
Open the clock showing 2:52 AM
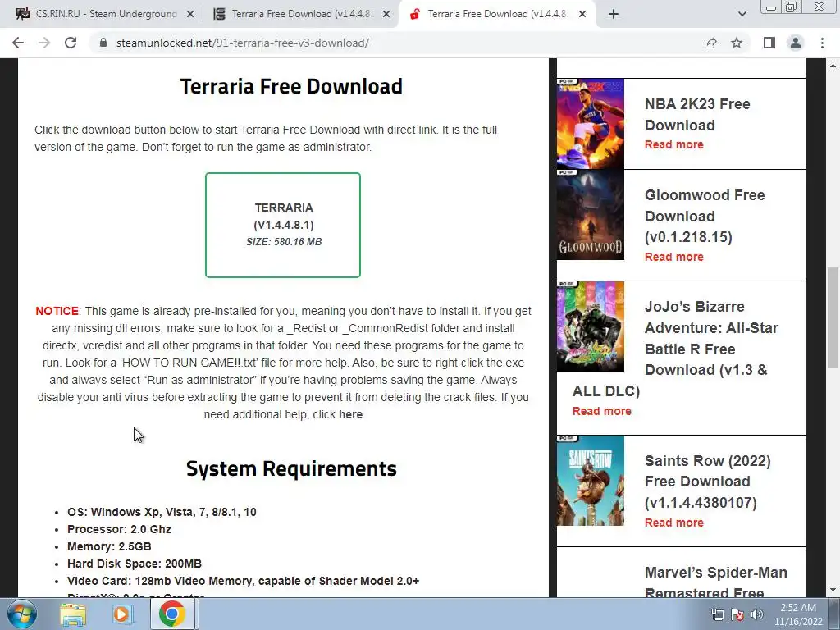click(x=798, y=614)
